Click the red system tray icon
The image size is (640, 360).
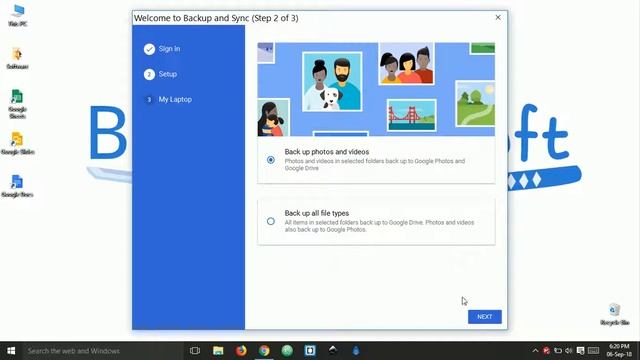pyautogui.click(x=546, y=351)
